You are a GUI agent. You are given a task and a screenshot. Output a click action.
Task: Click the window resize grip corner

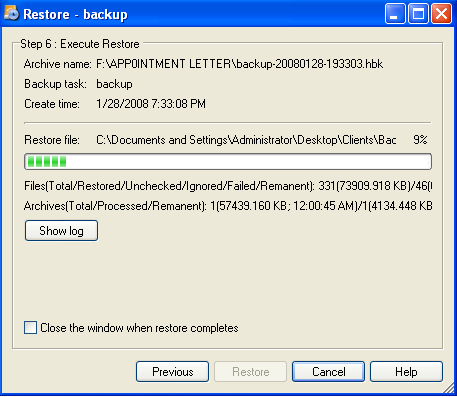tap(448, 388)
